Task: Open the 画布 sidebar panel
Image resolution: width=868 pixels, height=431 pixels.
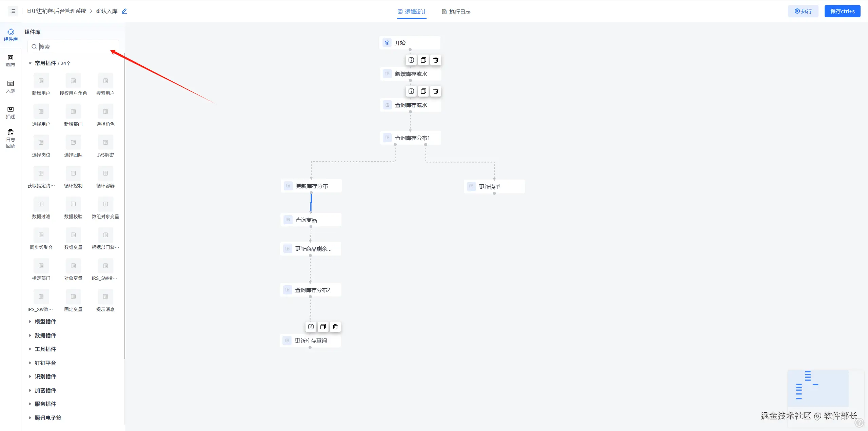Action: (x=11, y=61)
